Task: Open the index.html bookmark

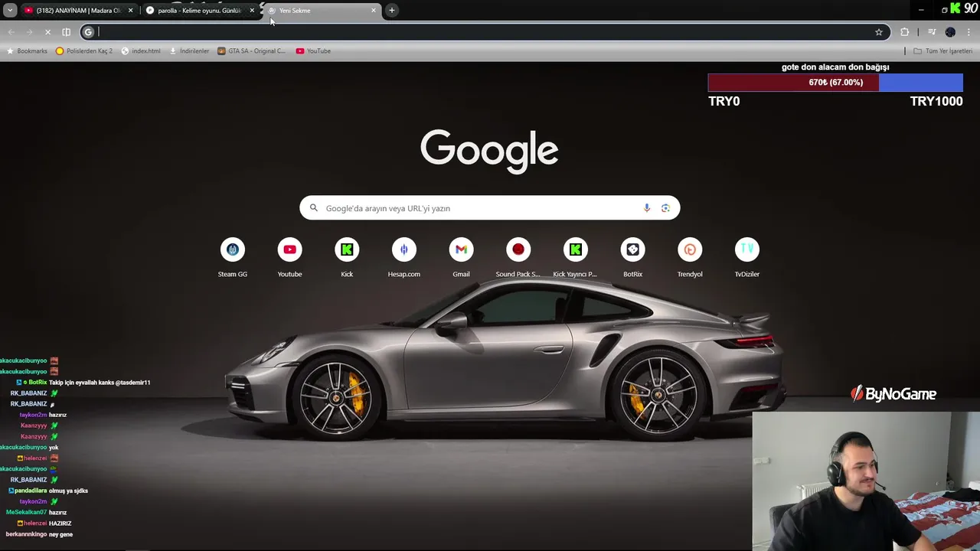Action: (141, 51)
